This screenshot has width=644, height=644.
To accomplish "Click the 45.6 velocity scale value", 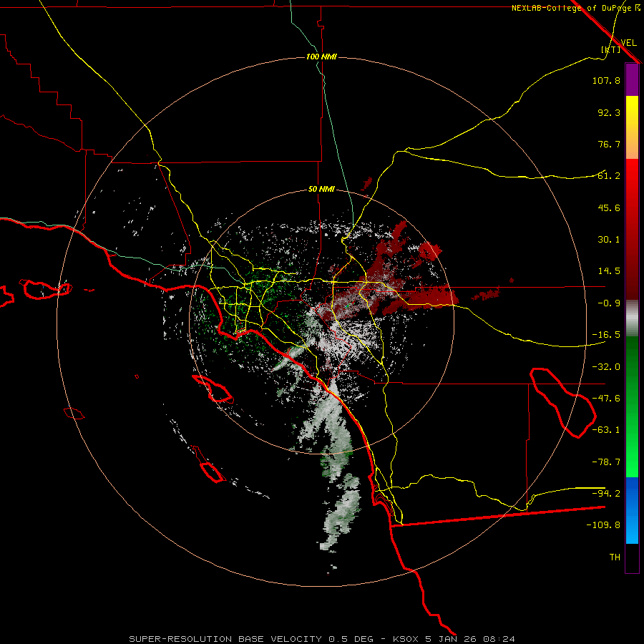I will point(609,208).
